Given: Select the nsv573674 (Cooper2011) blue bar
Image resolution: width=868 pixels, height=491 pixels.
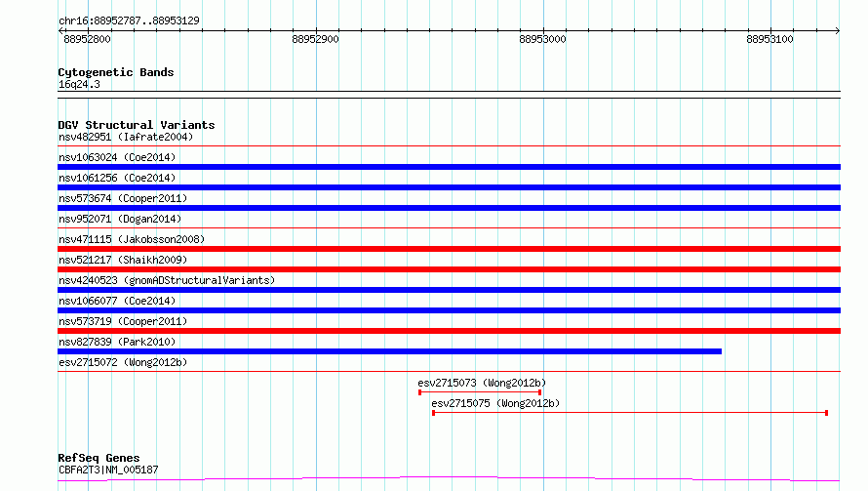Looking at the screenshot, I should [449, 208].
